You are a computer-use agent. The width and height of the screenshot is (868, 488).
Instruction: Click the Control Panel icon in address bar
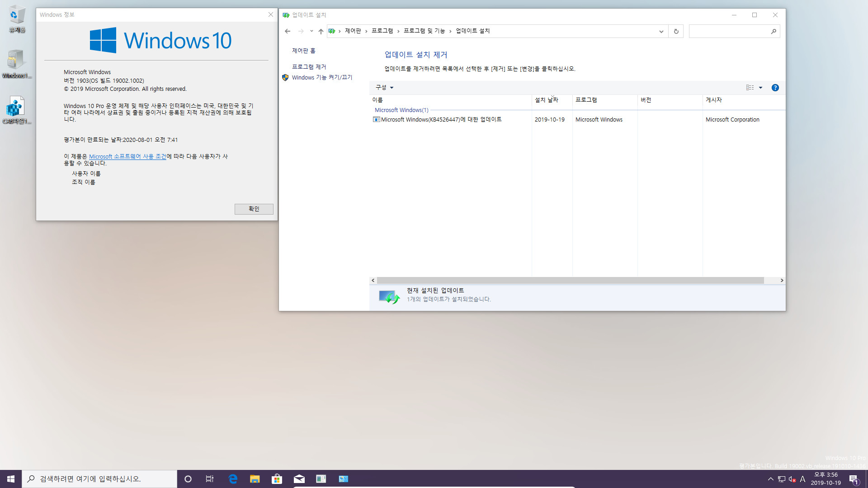click(x=332, y=31)
